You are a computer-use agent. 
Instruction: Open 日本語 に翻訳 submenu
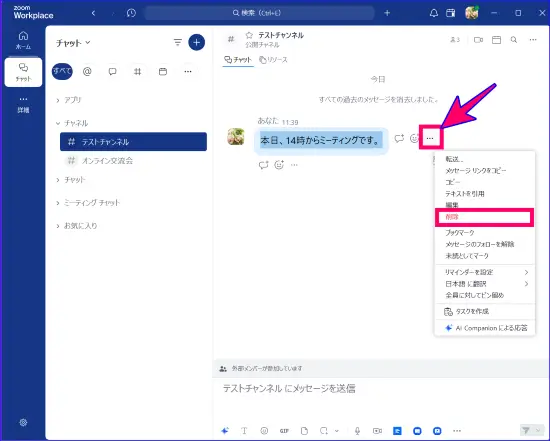pyautogui.click(x=485, y=284)
